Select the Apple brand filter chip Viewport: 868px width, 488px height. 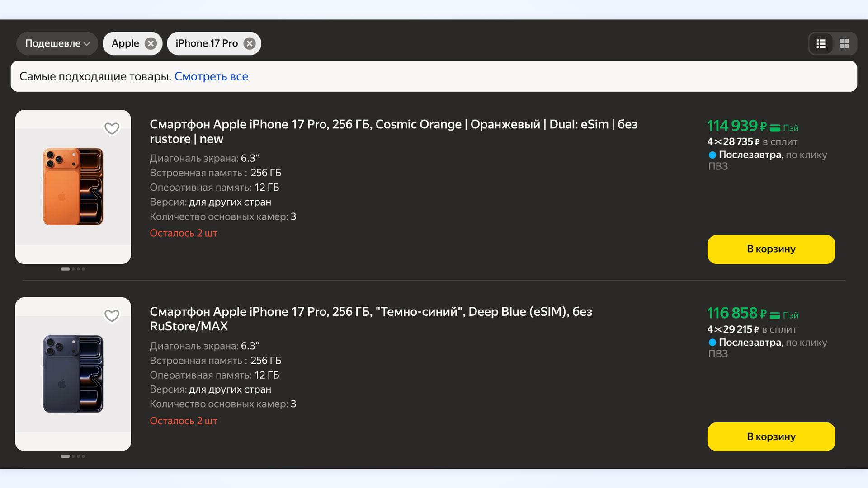125,43
